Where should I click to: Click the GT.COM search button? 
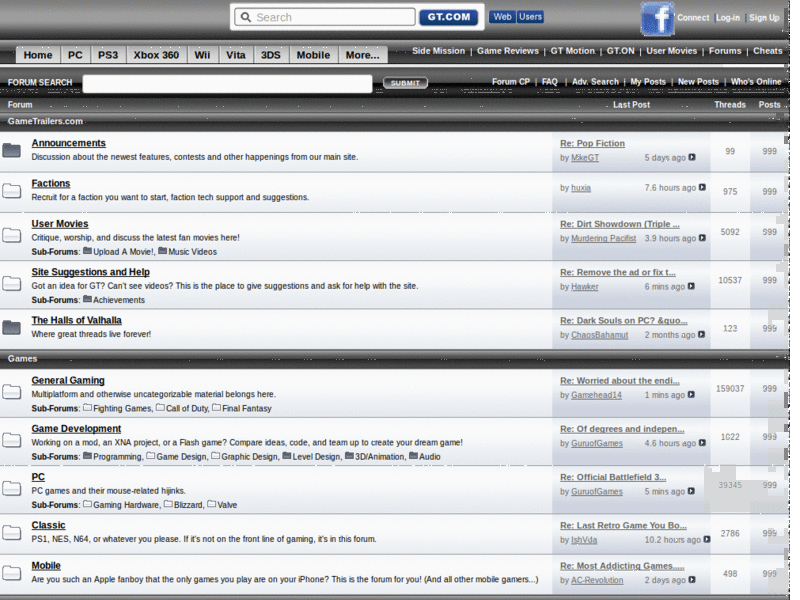[x=448, y=17]
